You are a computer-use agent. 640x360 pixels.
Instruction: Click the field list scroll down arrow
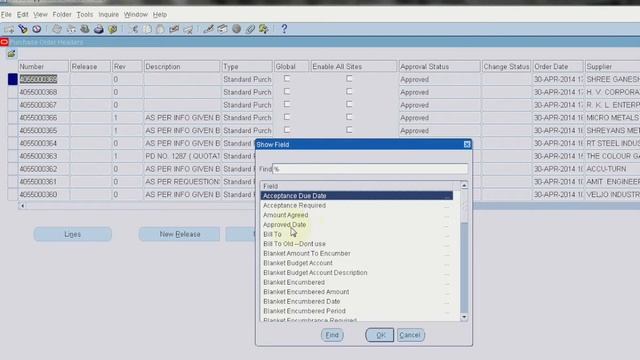[x=464, y=317]
